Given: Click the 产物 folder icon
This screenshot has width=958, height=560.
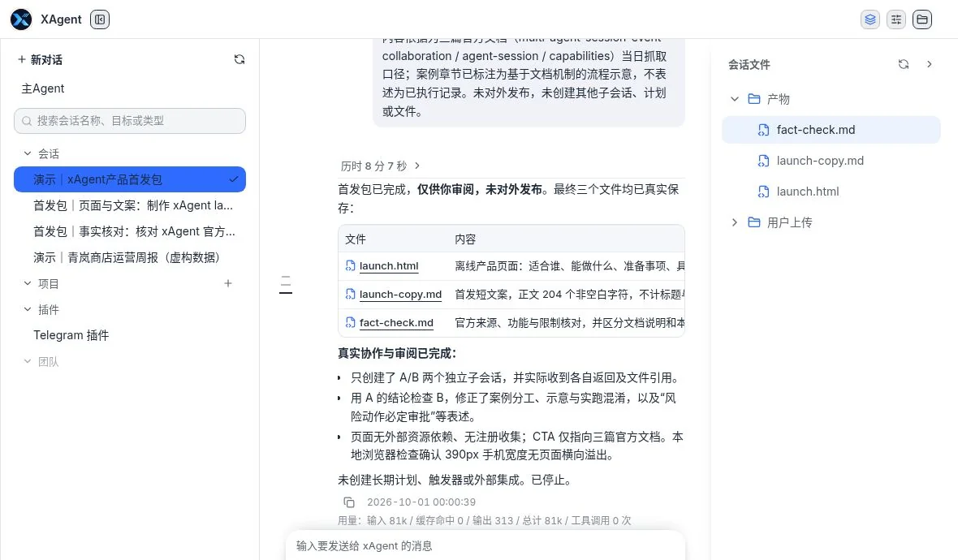Looking at the screenshot, I should pyautogui.click(x=754, y=99).
